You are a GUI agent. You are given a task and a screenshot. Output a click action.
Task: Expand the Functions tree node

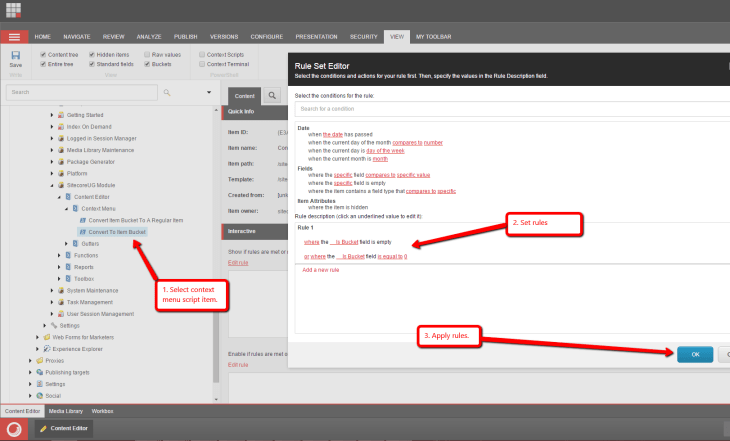point(59,255)
